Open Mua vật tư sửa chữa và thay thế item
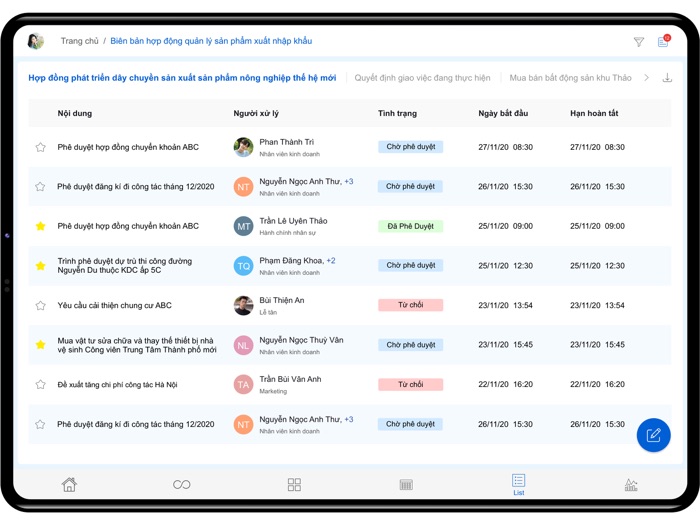Viewport: 700px width, 525px height. (x=137, y=345)
